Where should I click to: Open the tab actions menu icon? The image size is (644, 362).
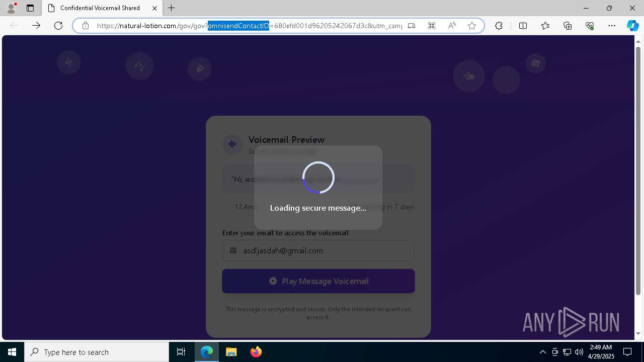(x=30, y=8)
